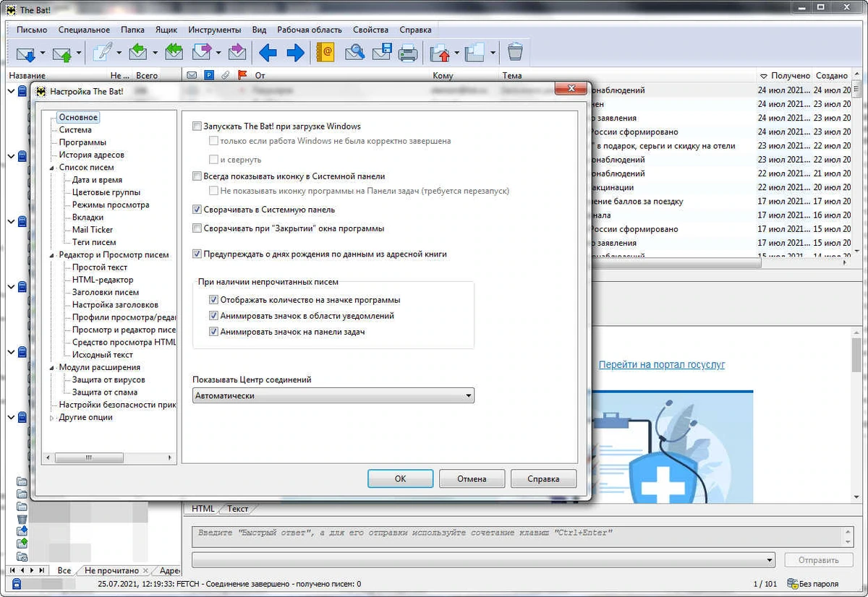
Task: Click the parked 'P' column header icon
Action: point(209,75)
